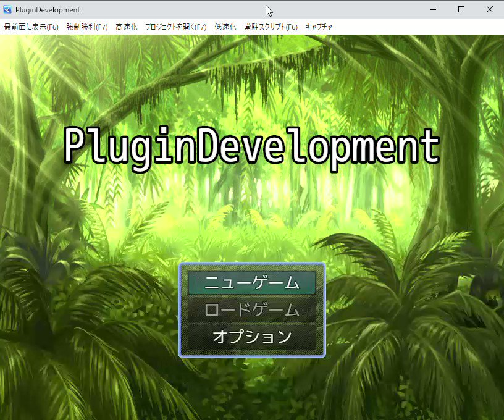The height and width of the screenshot is (420, 504).
Task: Open the オプション command
Action: click(x=252, y=337)
